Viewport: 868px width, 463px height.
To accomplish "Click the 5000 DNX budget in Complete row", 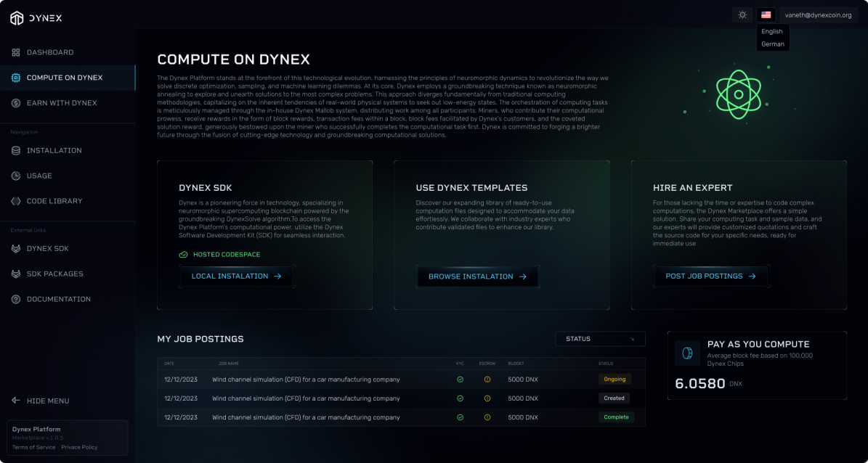I will point(523,417).
